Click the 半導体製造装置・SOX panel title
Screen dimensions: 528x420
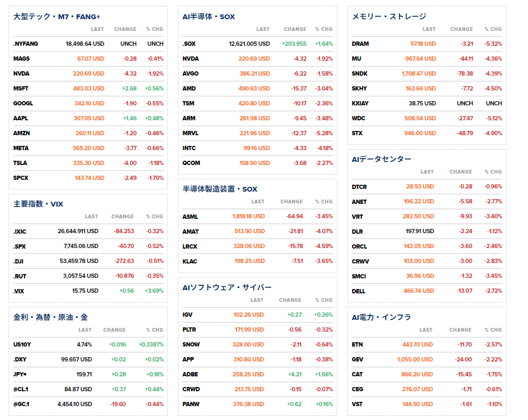point(220,189)
